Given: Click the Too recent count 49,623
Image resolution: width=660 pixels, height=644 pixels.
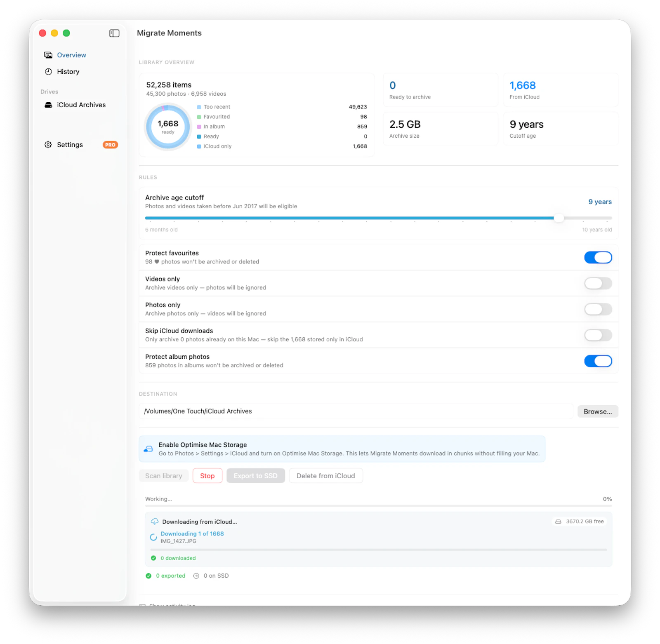Looking at the screenshot, I should coord(358,107).
